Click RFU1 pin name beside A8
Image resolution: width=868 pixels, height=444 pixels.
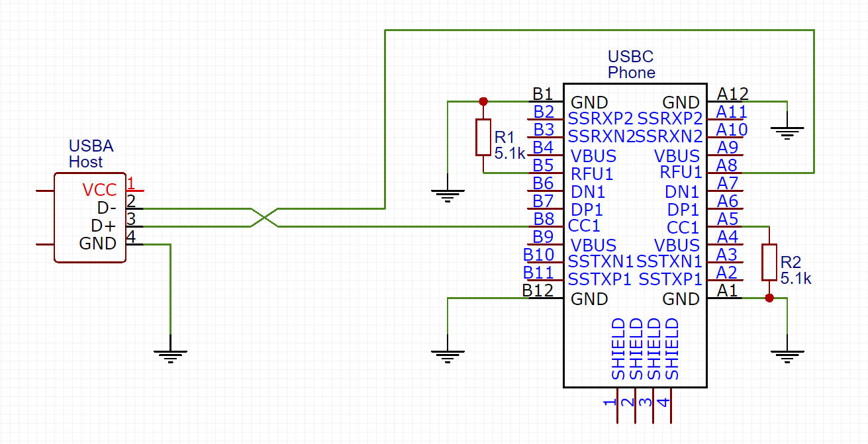tap(681, 173)
